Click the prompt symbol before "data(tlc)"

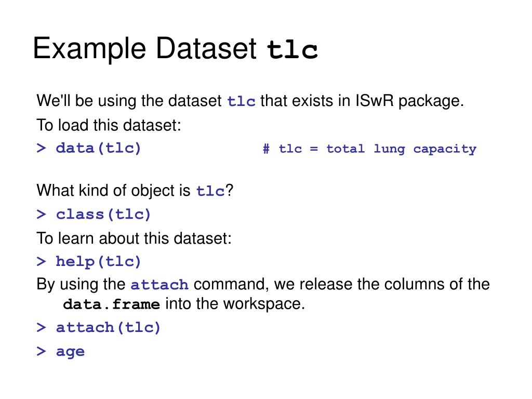click(x=41, y=148)
